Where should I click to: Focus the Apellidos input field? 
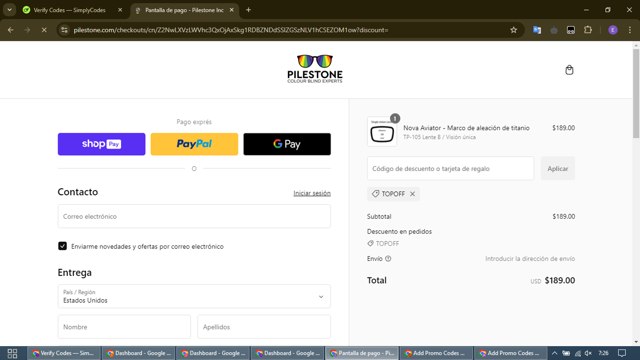pyautogui.click(x=264, y=327)
